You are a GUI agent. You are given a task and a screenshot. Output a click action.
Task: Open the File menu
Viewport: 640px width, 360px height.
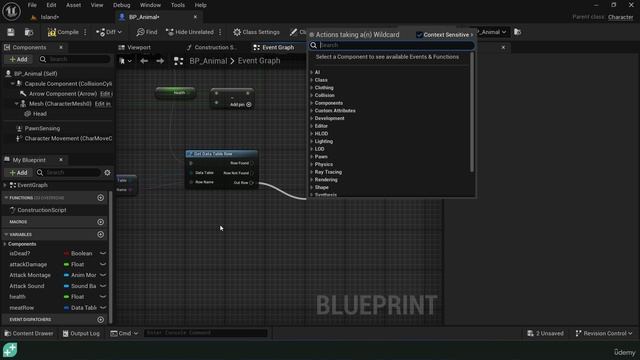click(x=32, y=5)
